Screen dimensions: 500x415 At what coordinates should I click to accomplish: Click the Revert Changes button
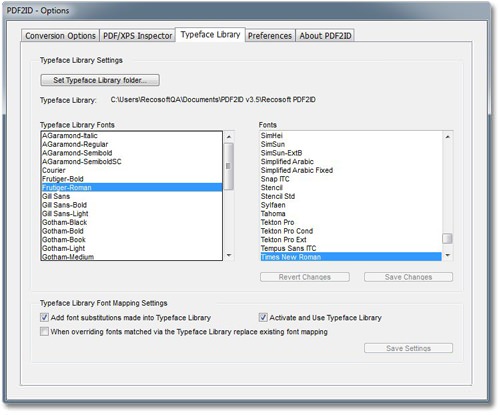tap(305, 277)
